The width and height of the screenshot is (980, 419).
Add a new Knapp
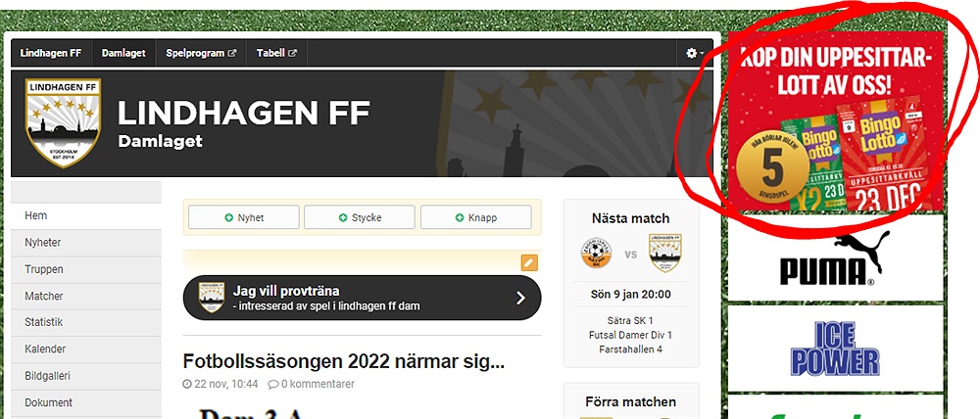click(475, 217)
